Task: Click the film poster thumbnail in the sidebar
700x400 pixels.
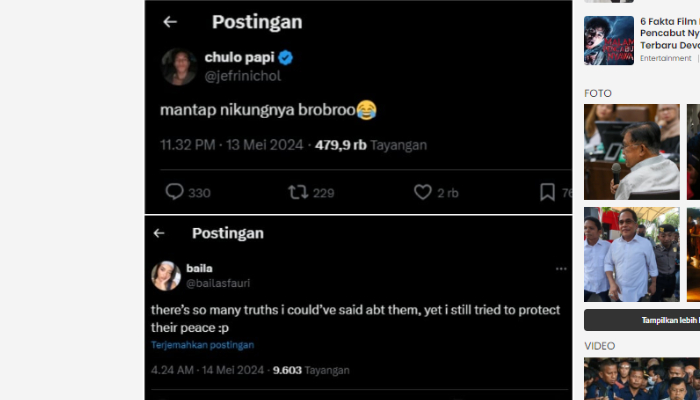Action: click(608, 40)
